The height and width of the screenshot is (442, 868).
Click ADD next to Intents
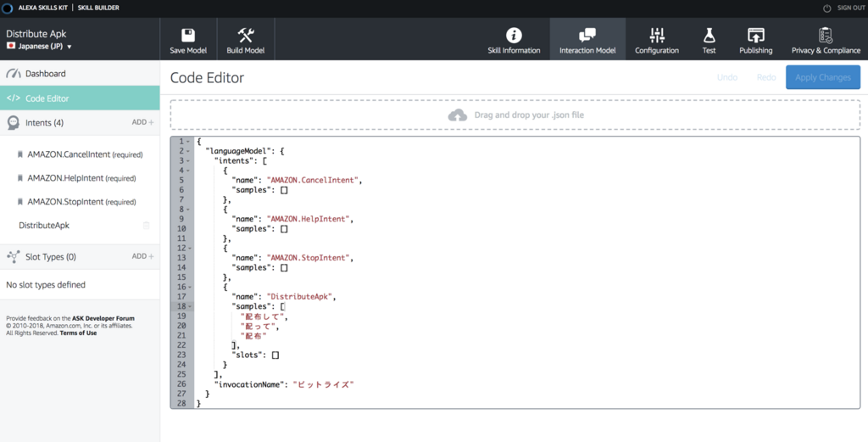pyautogui.click(x=142, y=122)
